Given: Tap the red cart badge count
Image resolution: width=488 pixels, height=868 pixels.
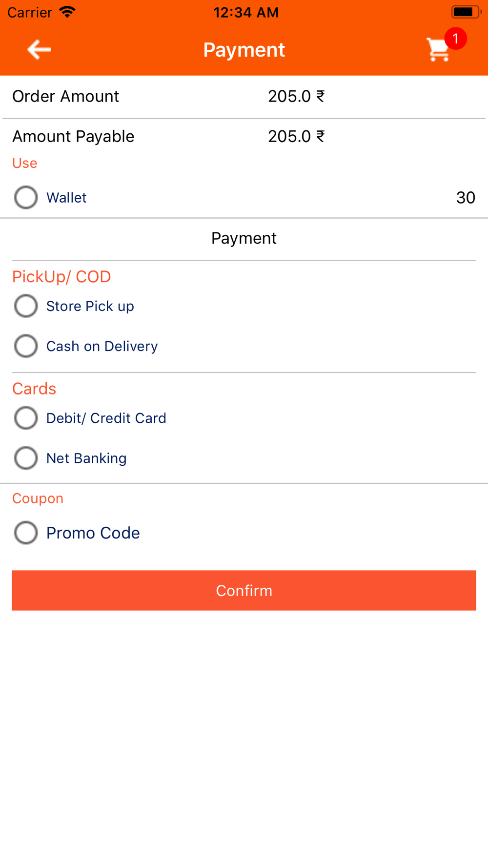Looking at the screenshot, I should coord(455,39).
